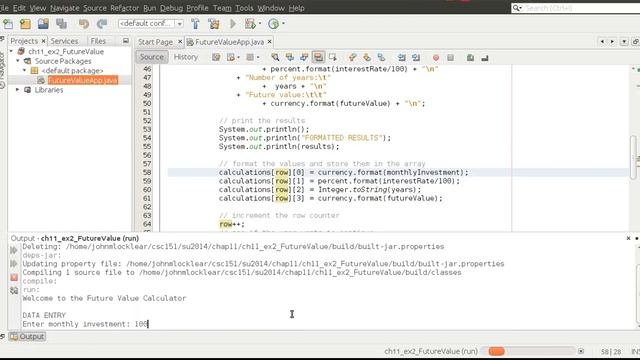This screenshot has height=360, width=640.
Task: Click Shift Line Right editor icon
Action: coord(416,58)
